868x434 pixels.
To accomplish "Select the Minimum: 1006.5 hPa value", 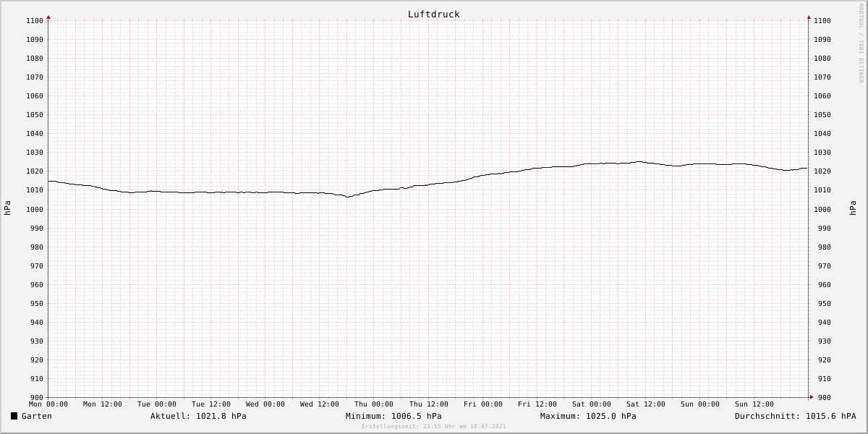I will (x=393, y=416).
